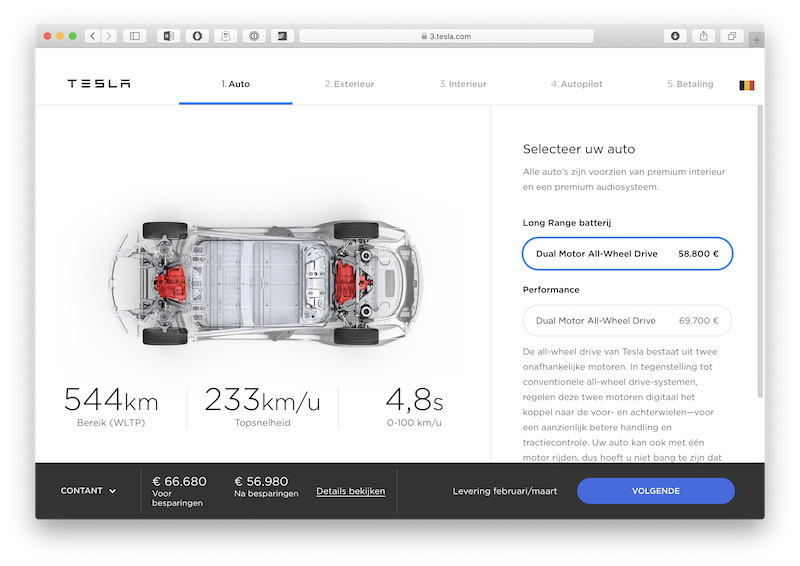The height and width of the screenshot is (566, 800).
Task: Click the 233 km/u top speed value
Action: click(262, 400)
